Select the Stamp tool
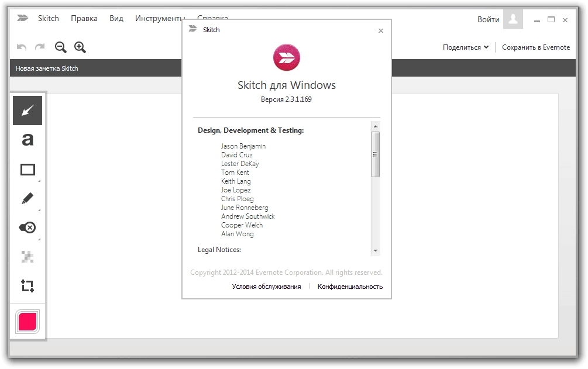Image resolution: width=588 pixels, height=369 pixels. tap(27, 227)
